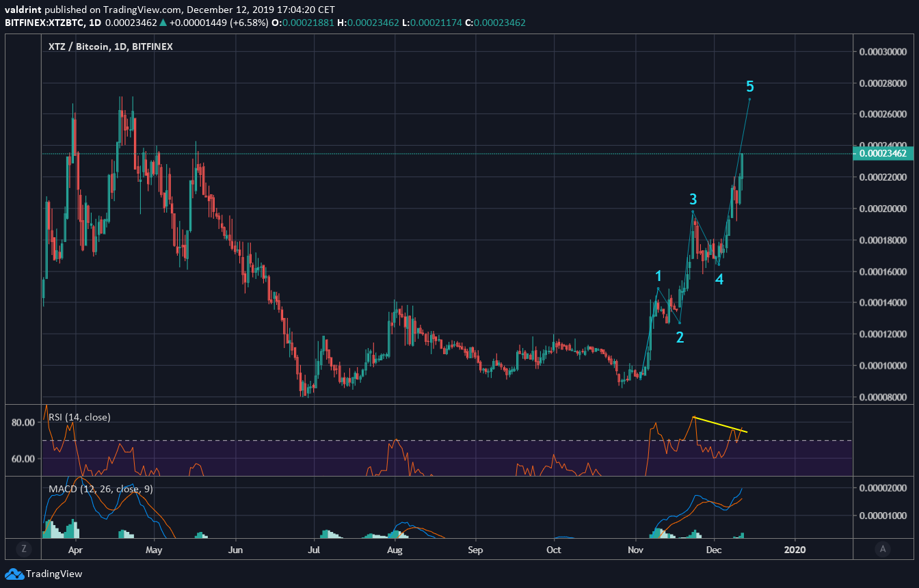Screen dimensions: 919x588
Task: Click the Z timezone button on bottom axis
Action: (24, 549)
